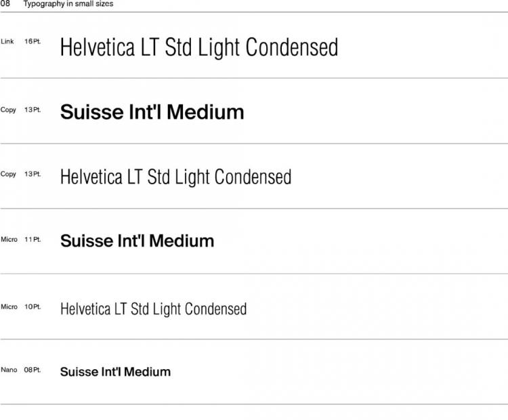508x420 pixels.
Task: Click the 'Link' style label
Action: point(7,41)
